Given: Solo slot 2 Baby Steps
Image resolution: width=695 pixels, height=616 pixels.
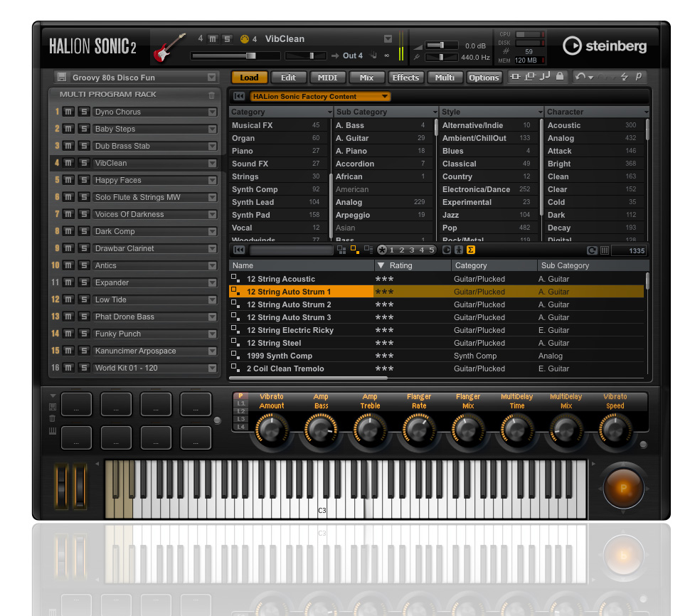Looking at the screenshot, I should (x=84, y=129).
